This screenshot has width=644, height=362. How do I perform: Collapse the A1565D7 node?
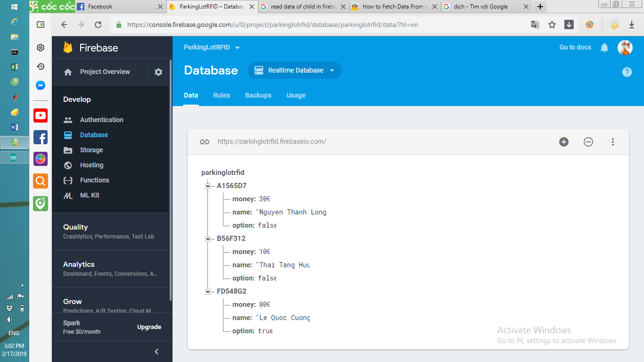208,186
